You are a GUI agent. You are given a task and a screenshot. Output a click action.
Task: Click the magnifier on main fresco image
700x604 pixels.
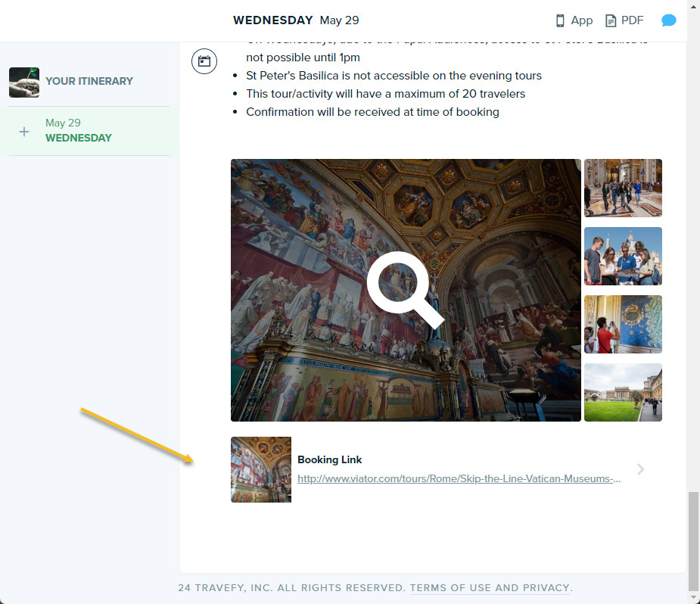[406, 290]
